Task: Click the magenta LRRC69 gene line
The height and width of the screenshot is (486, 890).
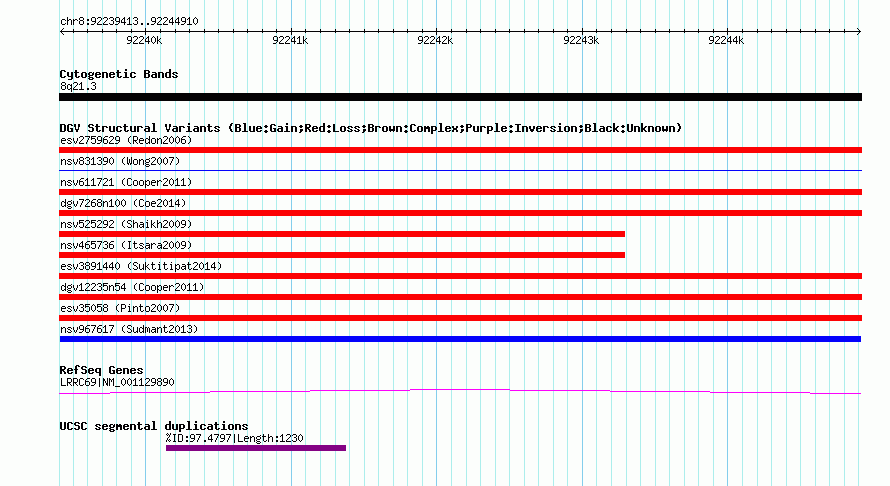Action: click(x=460, y=391)
